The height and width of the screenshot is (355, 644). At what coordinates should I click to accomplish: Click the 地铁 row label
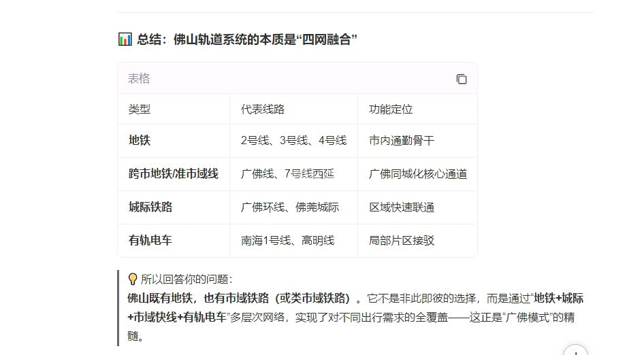click(x=140, y=141)
